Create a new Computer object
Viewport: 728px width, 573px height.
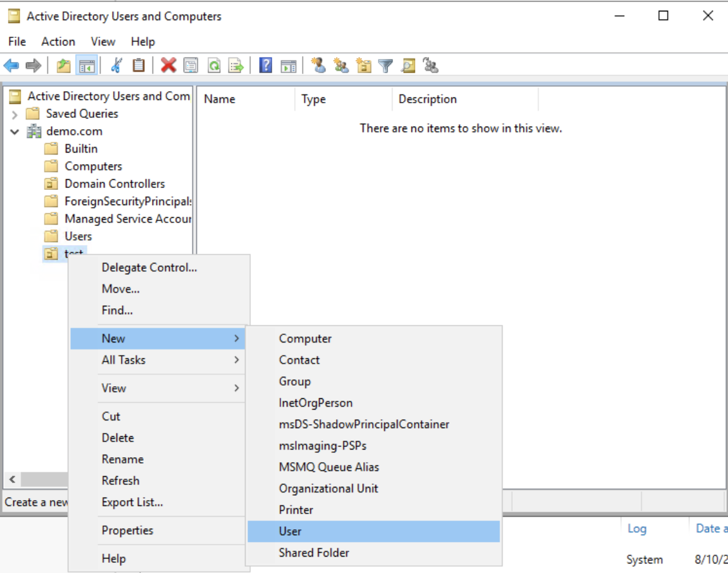tap(373, 339)
